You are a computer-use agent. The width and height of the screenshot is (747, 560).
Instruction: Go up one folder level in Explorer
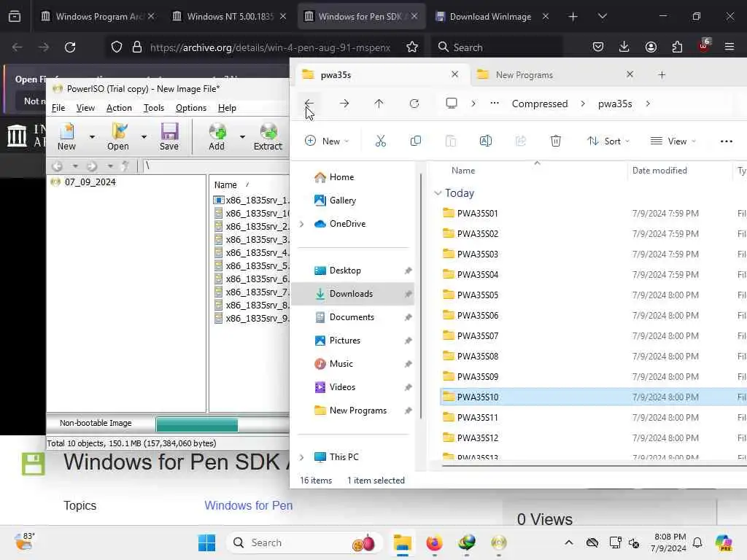click(379, 104)
